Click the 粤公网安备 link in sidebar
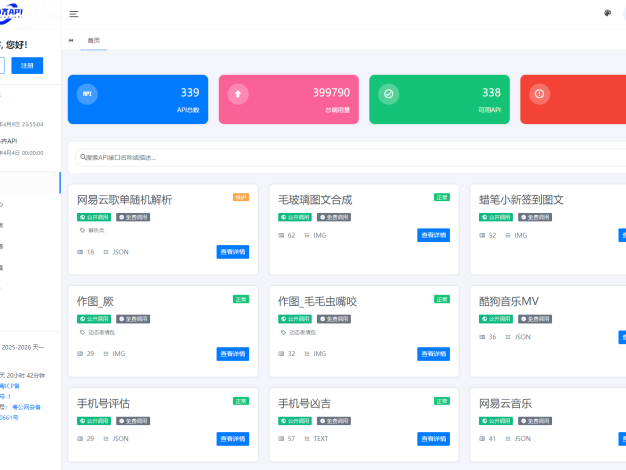The width and height of the screenshot is (626, 470). (26, 407)
